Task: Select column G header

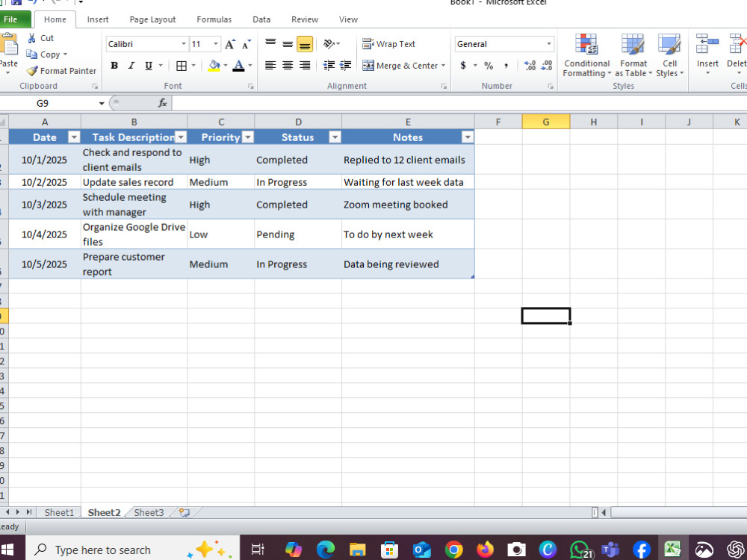Action: [x=546, y=122]
